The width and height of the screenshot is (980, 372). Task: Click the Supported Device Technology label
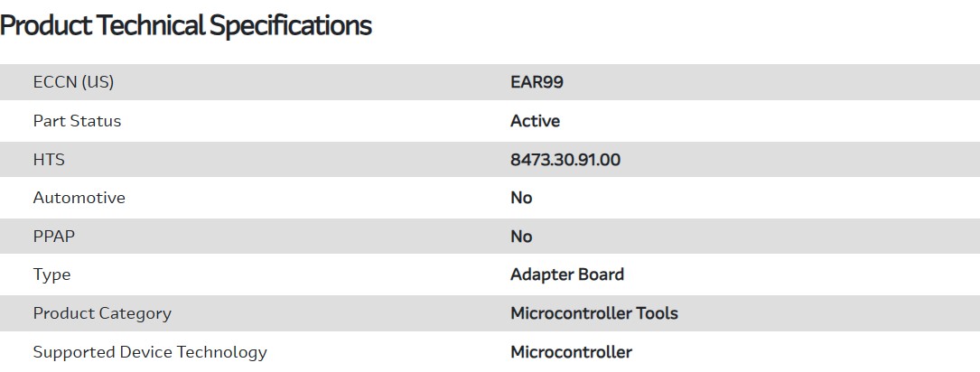[150, 352]
